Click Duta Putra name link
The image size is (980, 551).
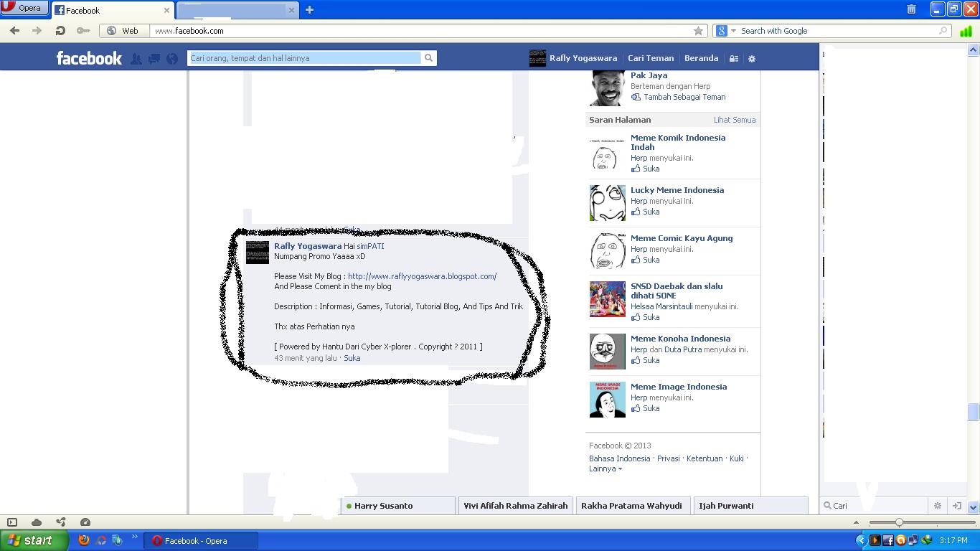(x=683, y=349)
